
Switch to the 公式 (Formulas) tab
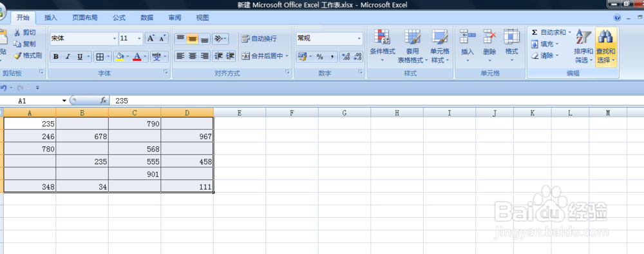click(119, 17)
